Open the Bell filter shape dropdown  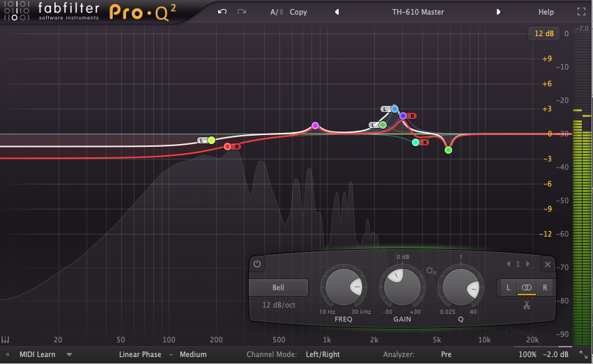click(278, 287)
